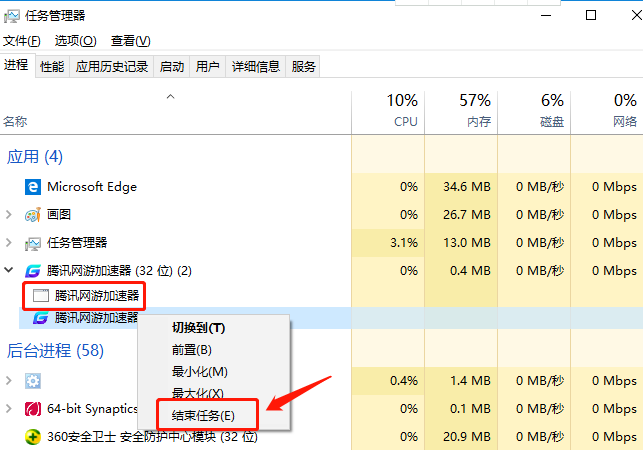Expand the 任务管理器 process row
The width and height of the screenshot is (643, 450).
point(9,243)
